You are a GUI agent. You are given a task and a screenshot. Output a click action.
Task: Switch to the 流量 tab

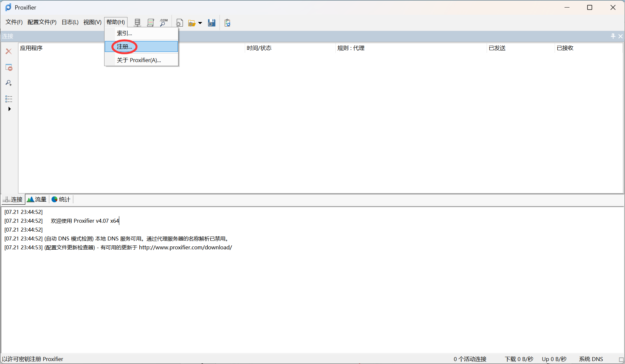(37, 199)
